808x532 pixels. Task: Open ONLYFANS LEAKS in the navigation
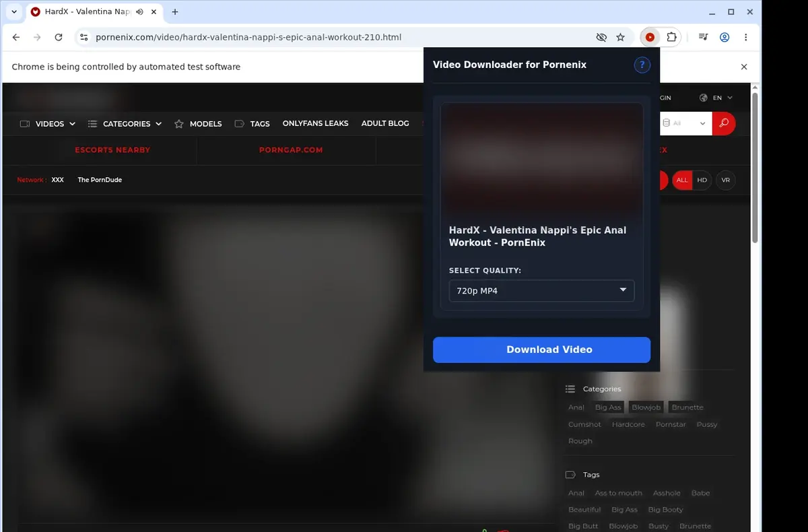point(315,123)
